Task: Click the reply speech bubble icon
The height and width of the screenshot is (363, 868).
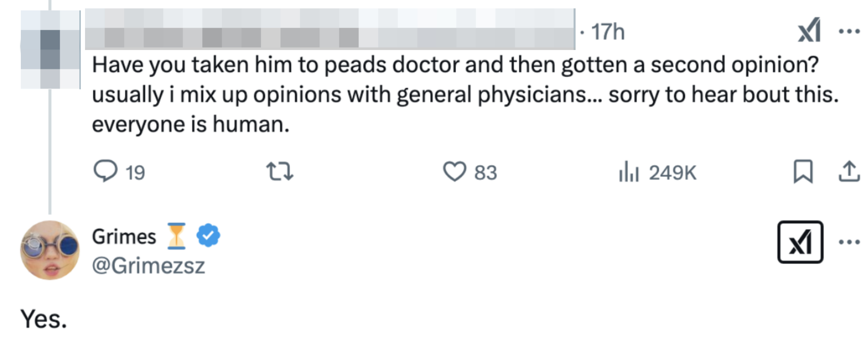Action: click(x=106, y=171)
